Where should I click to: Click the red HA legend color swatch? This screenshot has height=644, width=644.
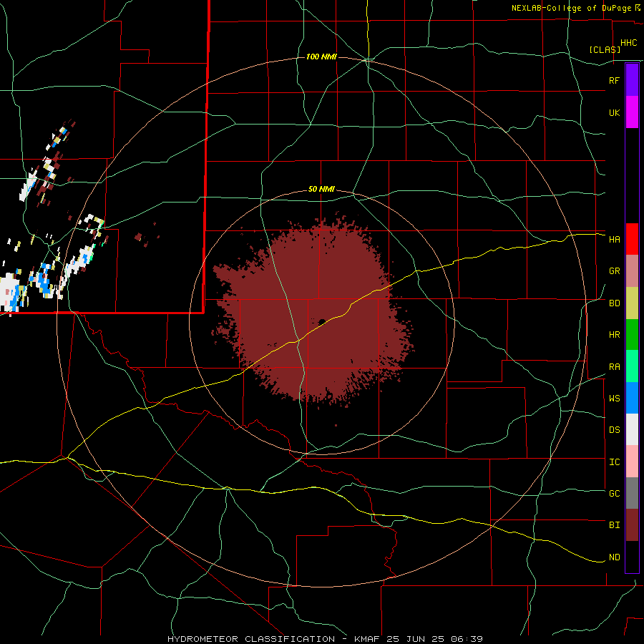point(632,239)
